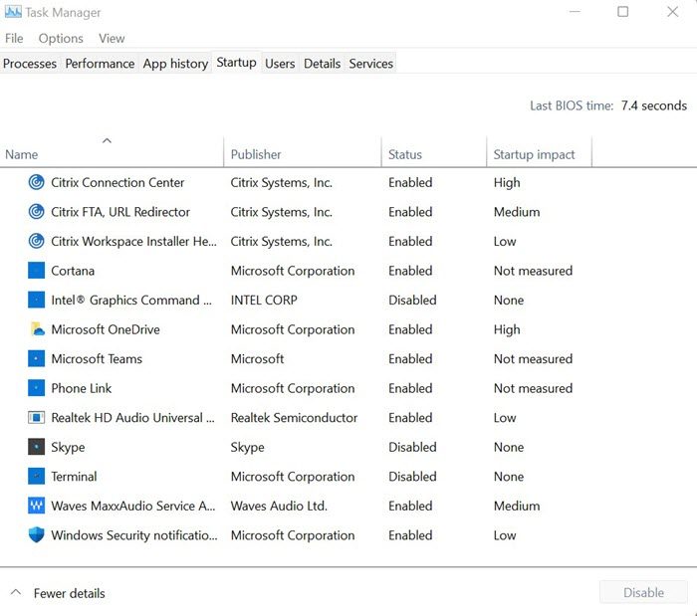Sort by the Status column header
The image size is (697, 616).
point(434,152)
